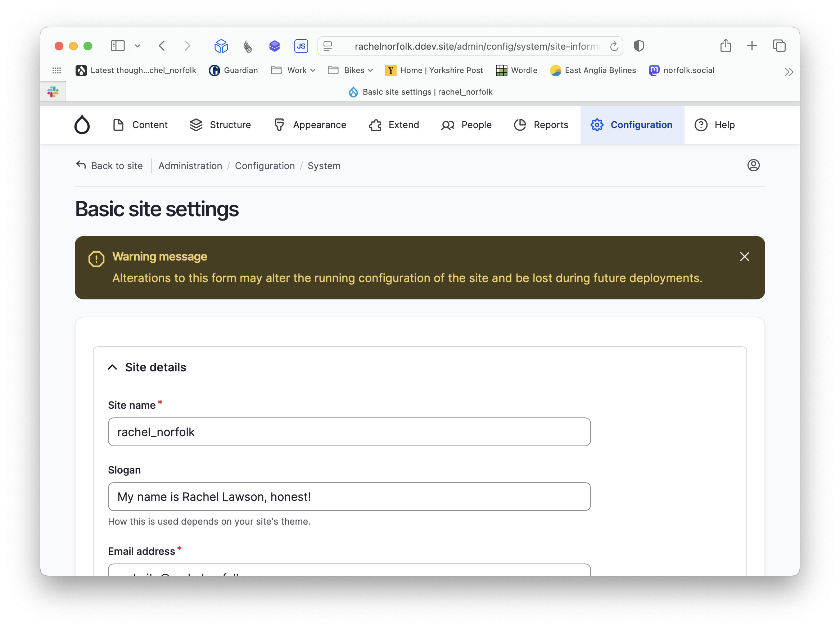Open East Anglia Bylines bookmark
The width and height of the screenshot is (840, 629).
593,70
